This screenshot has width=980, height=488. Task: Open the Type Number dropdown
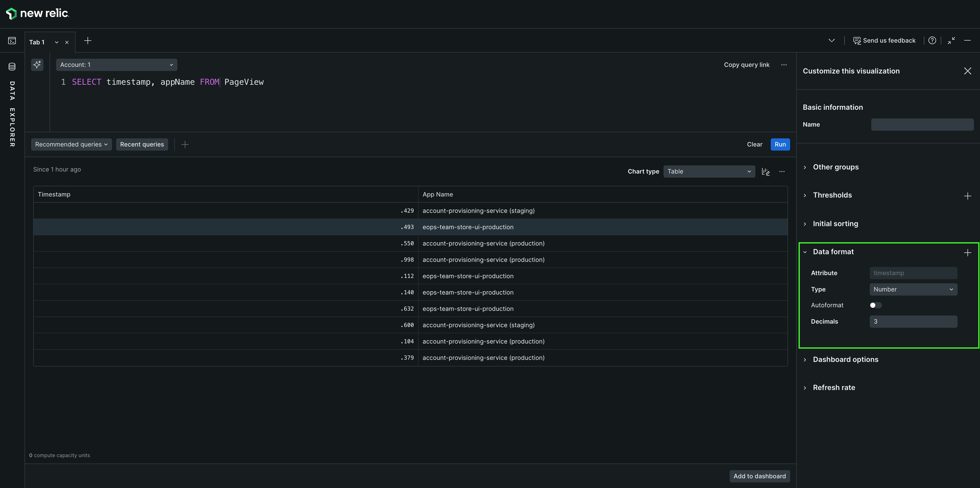point(913,289)
